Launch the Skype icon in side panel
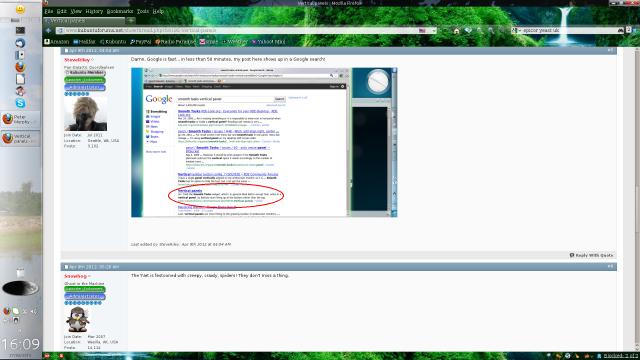The image size is (640, 360). [x=20, y=103]
